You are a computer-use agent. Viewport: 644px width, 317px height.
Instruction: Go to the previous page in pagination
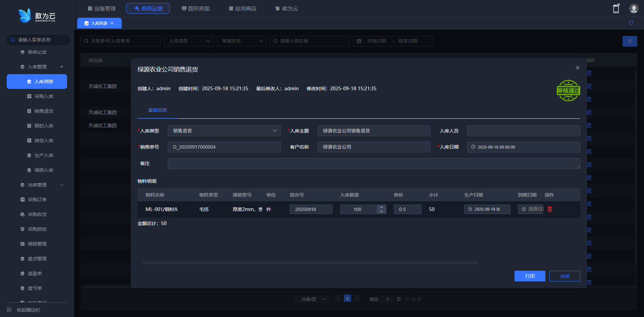coord(338,299)
